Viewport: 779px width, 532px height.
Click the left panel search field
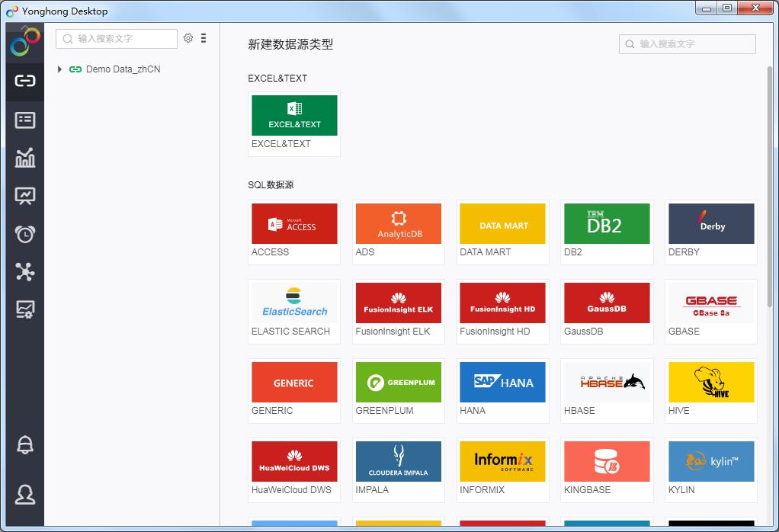[117, 39]
